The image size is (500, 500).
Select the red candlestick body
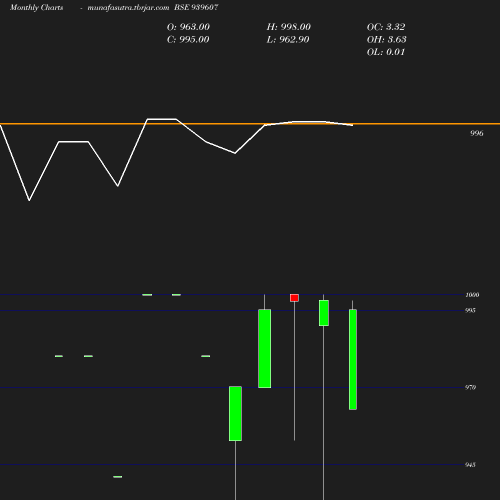pyautogui.click(x=294, y=298)
